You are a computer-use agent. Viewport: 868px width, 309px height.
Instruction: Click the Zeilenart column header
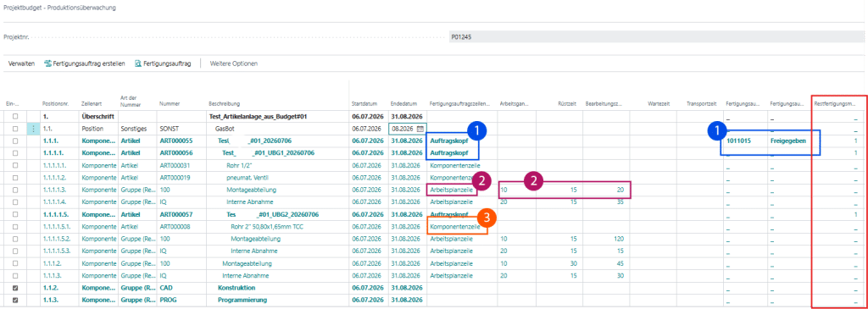tap(91, 103)
